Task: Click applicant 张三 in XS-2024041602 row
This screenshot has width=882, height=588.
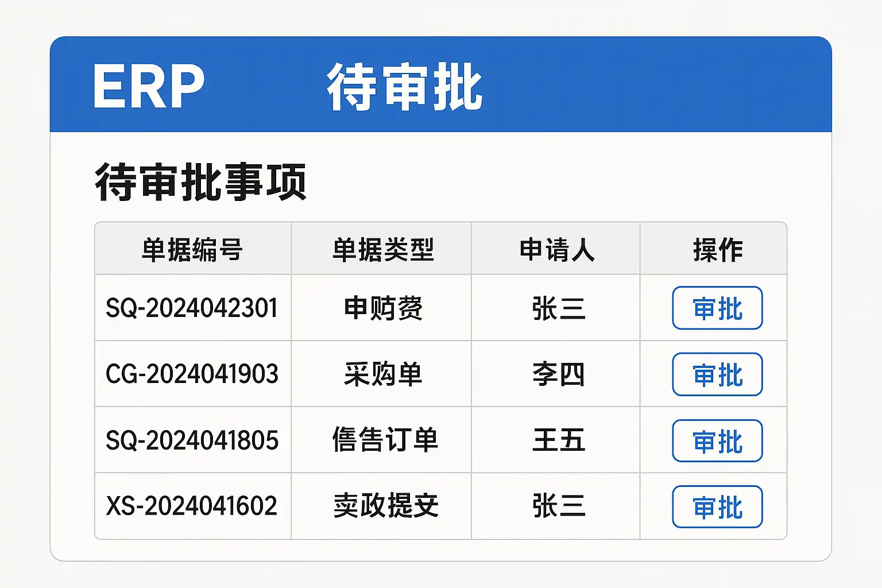Action: (558, 506)
